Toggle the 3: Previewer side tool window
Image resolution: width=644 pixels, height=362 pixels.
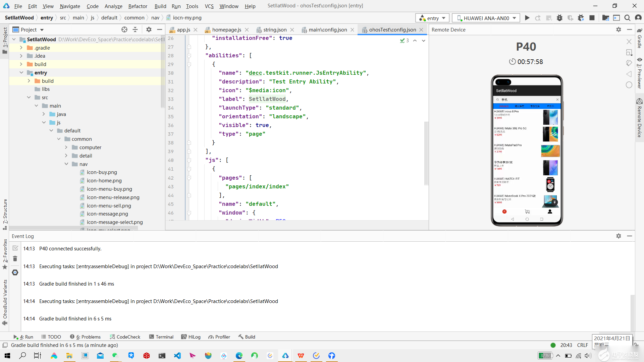tap(639, 73)
